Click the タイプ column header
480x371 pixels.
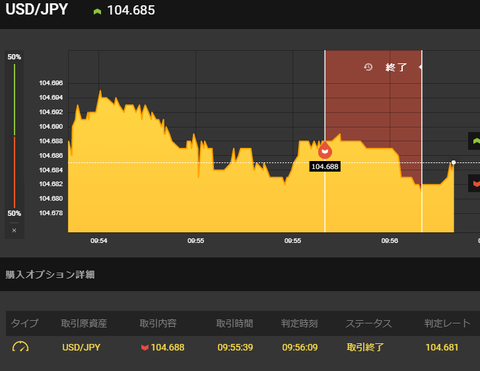[x=25, y=323]
